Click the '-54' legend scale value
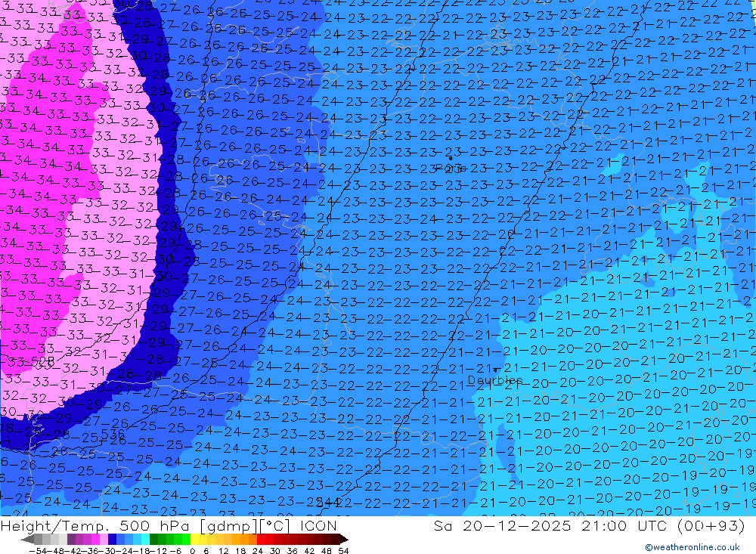 [38, 551]
